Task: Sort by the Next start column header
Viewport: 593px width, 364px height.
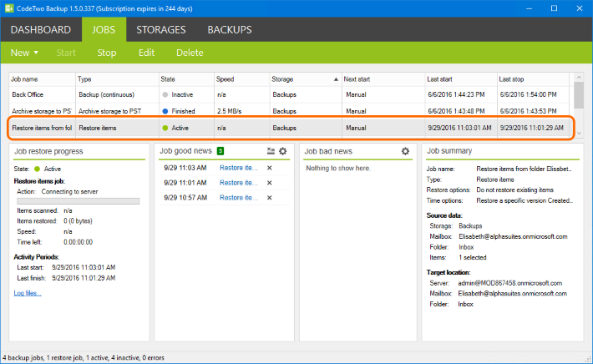Action: (x=383, y=79)
